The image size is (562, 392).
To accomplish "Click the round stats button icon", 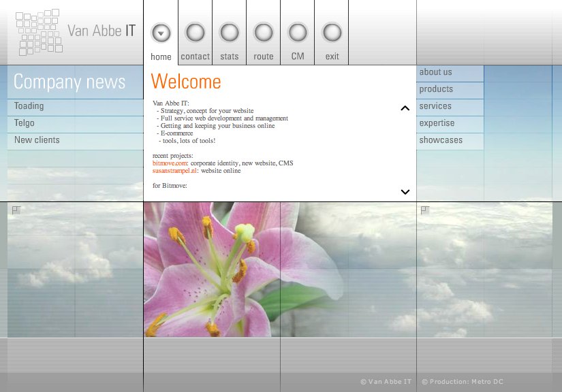I will coord(230,33).
